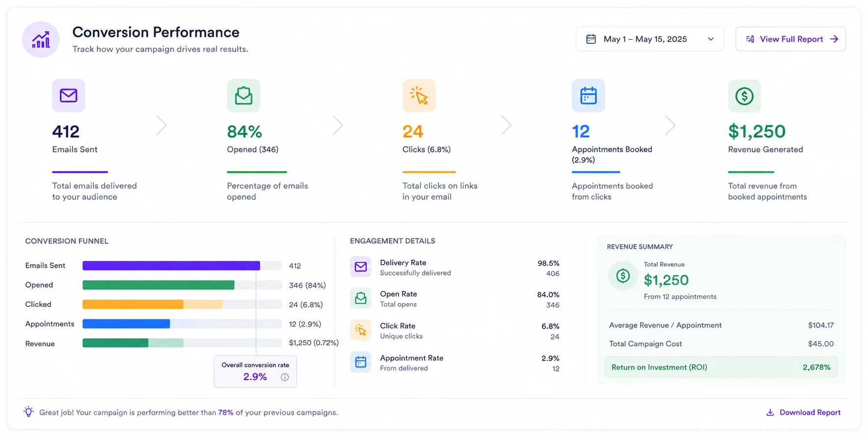The height and width of the screenshot is (437, 868).
Task: Click the 84.0% open rate value
Action: tap(548, 295)
